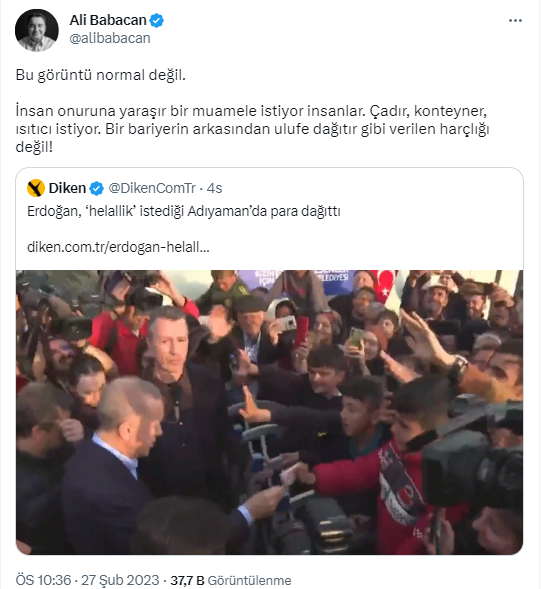Click the verified badge next to Ali Babacan
Screen dimensions: 541x589
[156, 20]
